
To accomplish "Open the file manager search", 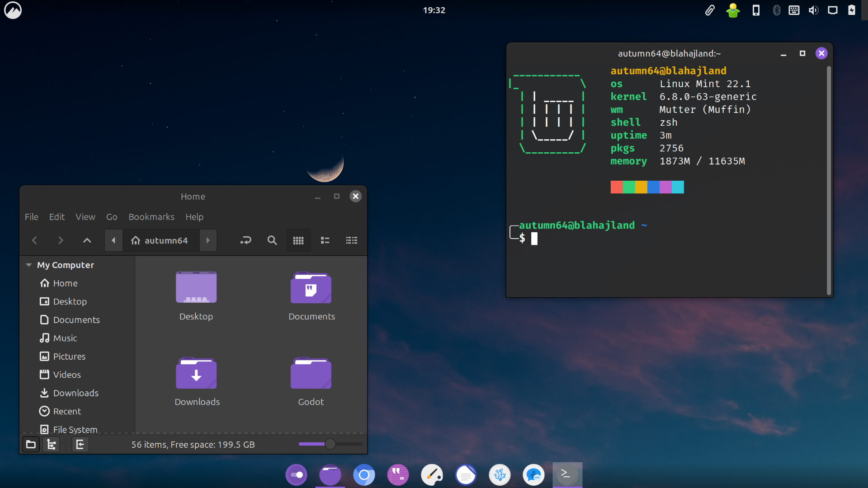I will tap(272, 240).
